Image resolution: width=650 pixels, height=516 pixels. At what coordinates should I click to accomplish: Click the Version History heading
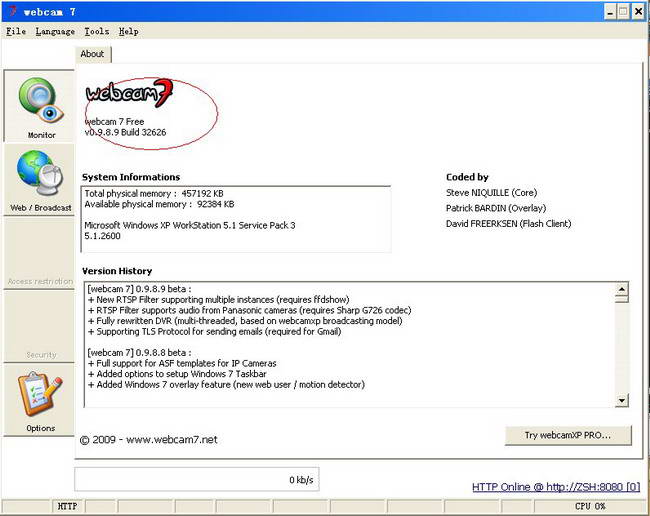pyautogui.click(x=117, y=271)
